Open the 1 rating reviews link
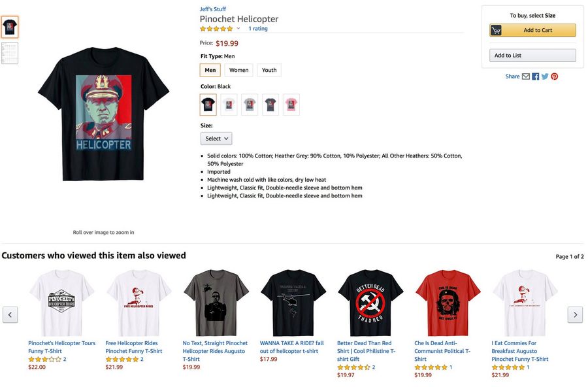 pos(258,29)
